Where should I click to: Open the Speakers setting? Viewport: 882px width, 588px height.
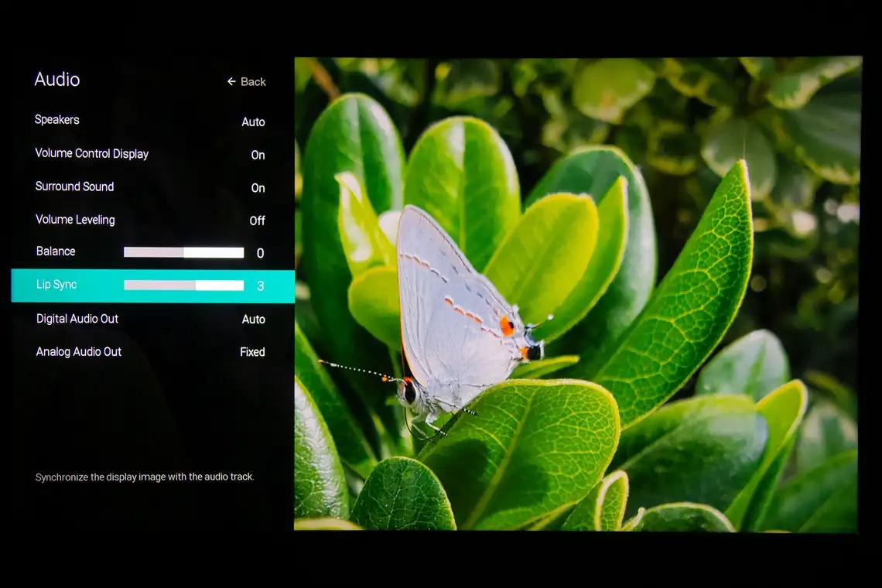56,120
